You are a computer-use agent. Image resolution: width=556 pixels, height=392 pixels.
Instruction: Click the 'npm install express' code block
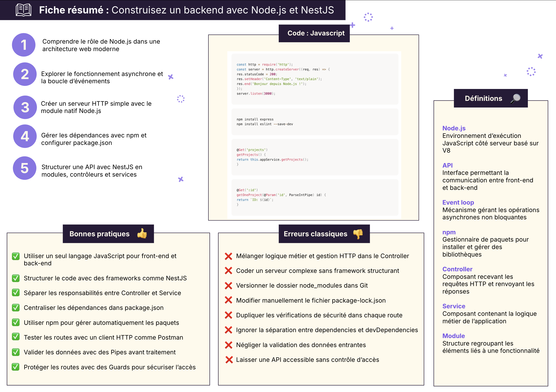pyautogui.click(x=315, y=122)
